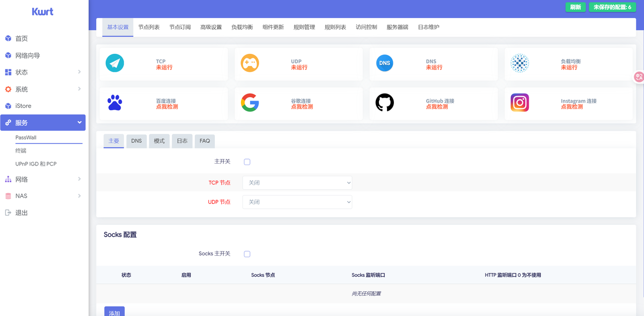Click the GitHub icon on the connection card

[384, 103]
